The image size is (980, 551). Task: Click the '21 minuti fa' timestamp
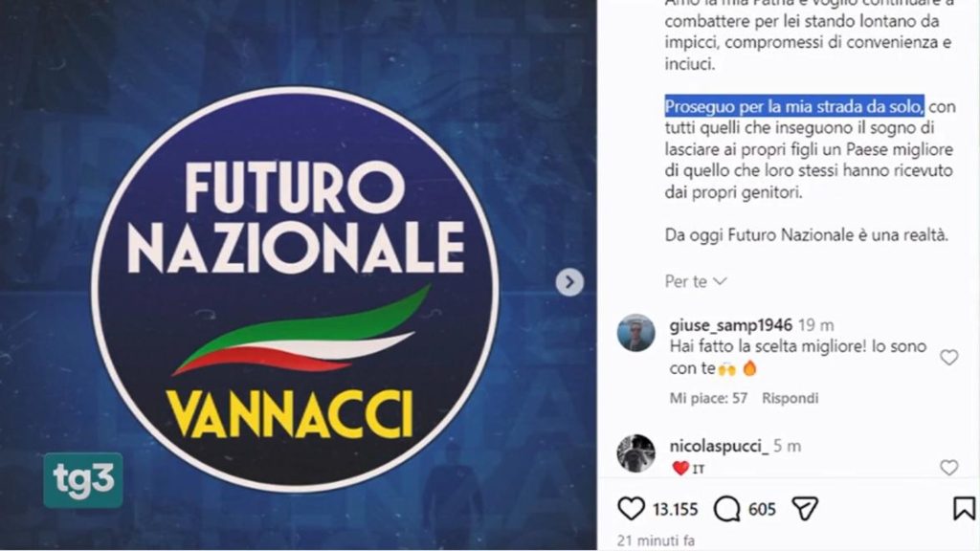656,540
